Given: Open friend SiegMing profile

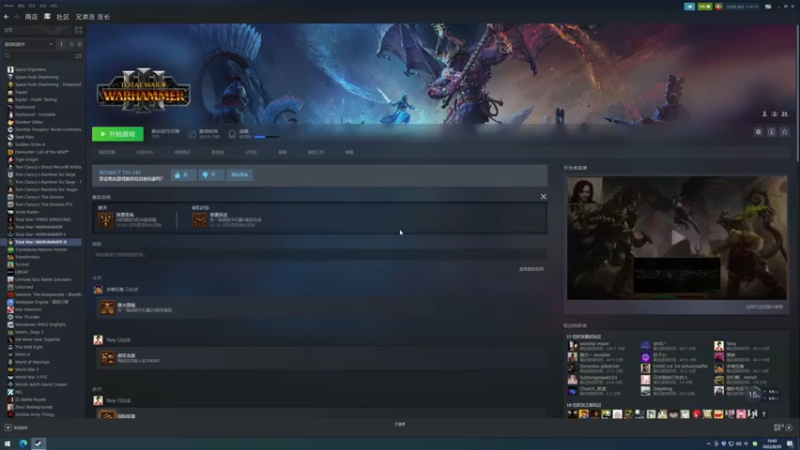Looking at the screenshot, I should click(663, 388).
